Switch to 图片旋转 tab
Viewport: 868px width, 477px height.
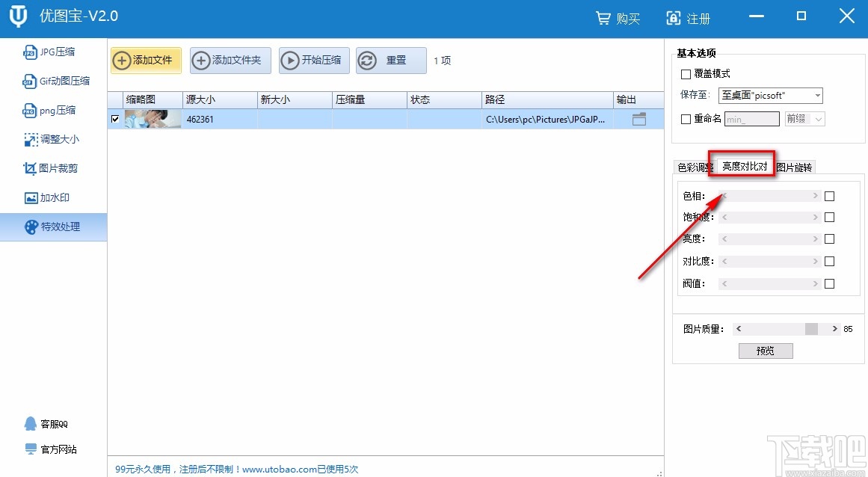tap(794, 167)
